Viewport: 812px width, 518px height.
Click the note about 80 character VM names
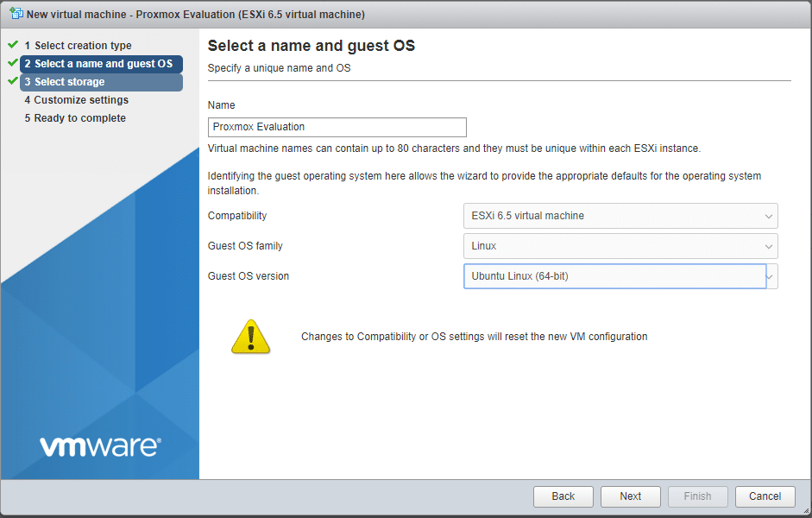click(x=454, y=148)
